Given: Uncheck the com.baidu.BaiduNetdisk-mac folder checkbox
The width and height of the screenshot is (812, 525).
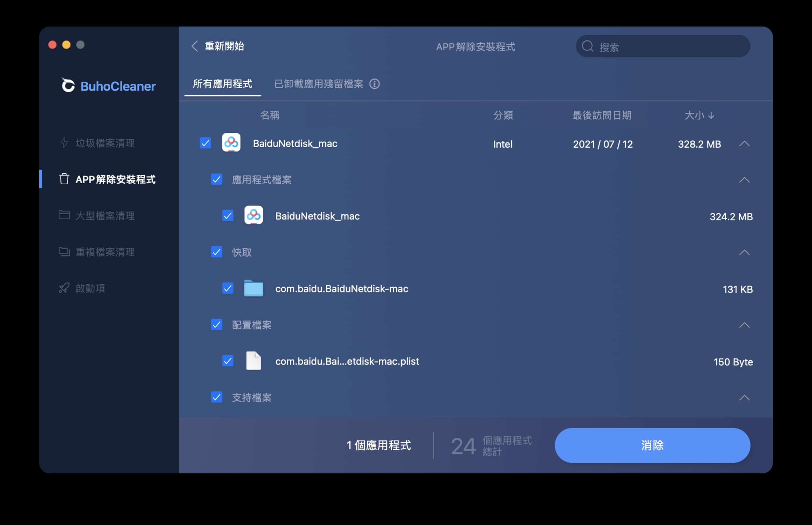Looking at the screenshot, I should click(228, 288).
